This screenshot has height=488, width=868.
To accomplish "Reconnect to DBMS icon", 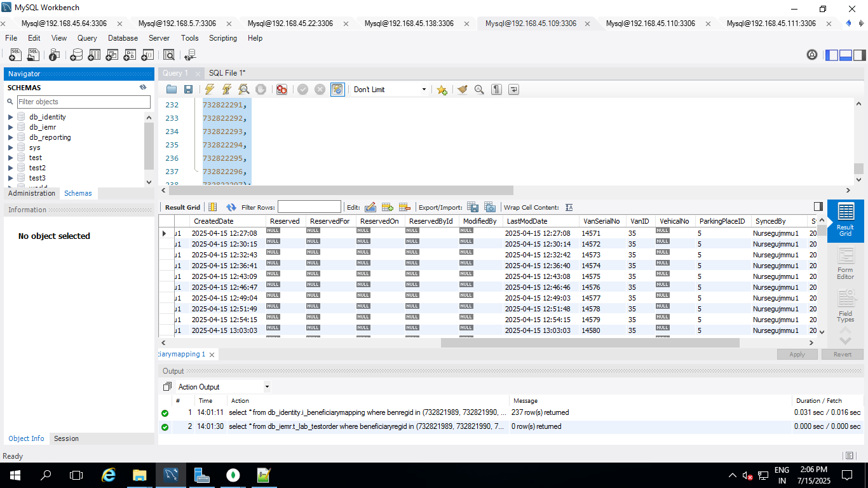I will tap(189, 55).
